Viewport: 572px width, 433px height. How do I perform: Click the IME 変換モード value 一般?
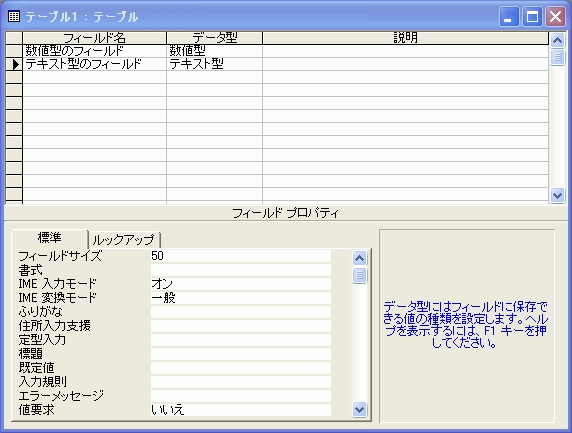pyautogui.click(x=241, y=298)
